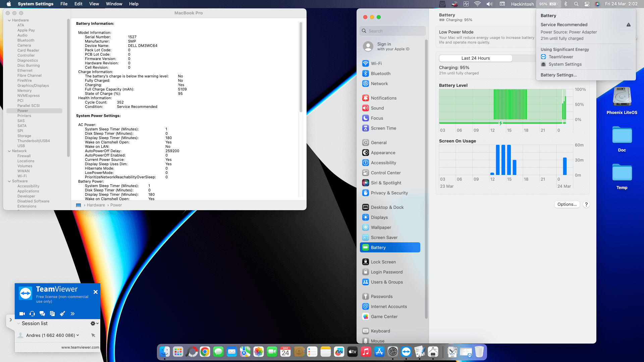The image size is (644, 362).
Task: Open Siri & Spotlight settings
Action: click(390, 183)
